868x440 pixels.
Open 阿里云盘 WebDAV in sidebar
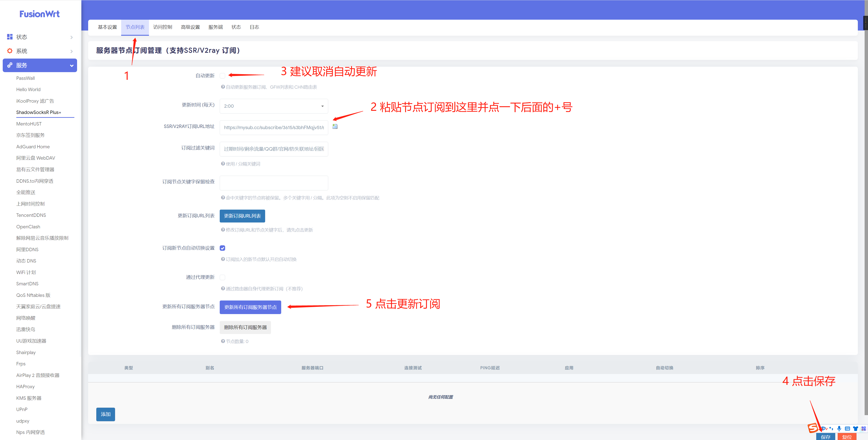coord(36,158)
